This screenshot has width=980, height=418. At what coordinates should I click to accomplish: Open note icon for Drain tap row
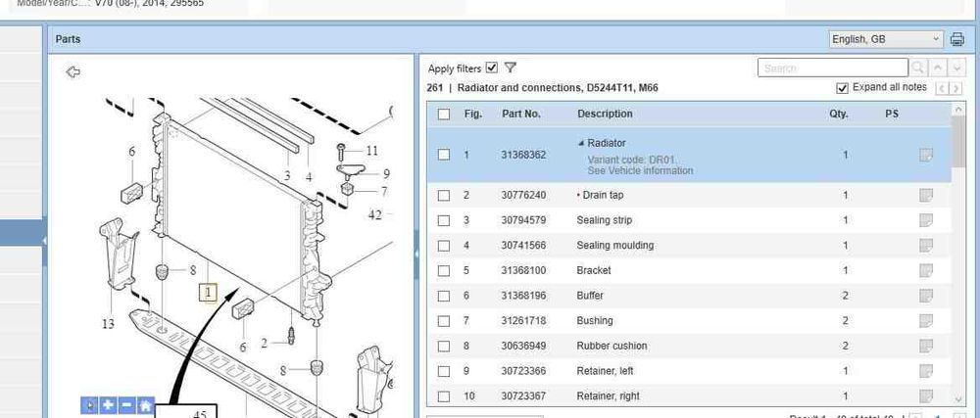(925, 195)
